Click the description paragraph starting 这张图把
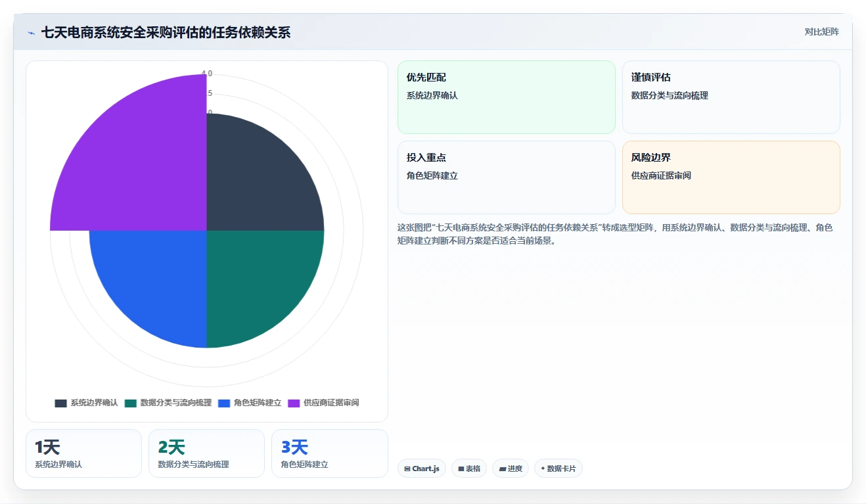 615,234
